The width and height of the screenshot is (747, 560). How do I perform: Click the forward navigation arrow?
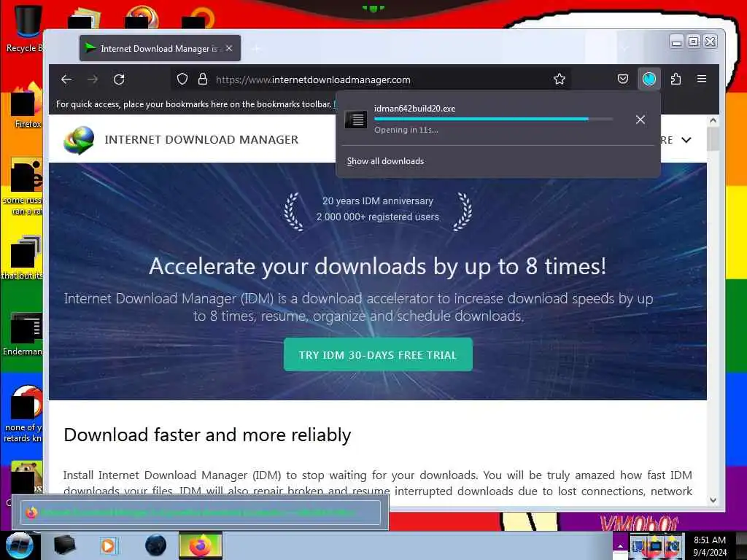(x=93, y=79)
